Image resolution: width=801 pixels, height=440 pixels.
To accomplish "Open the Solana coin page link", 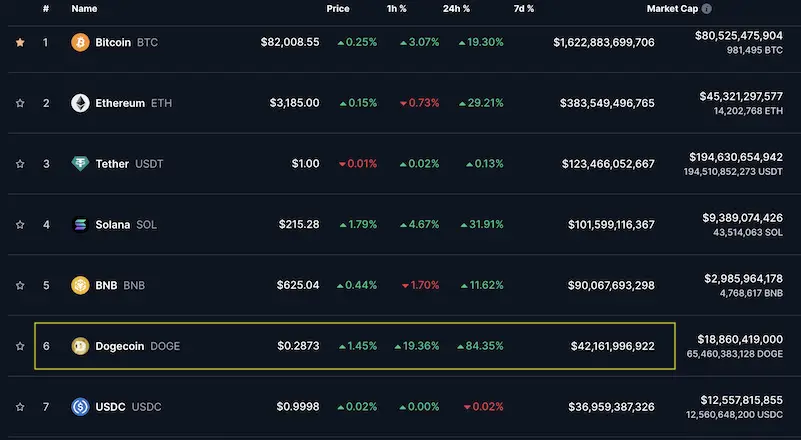I will [x=113, y=225].
